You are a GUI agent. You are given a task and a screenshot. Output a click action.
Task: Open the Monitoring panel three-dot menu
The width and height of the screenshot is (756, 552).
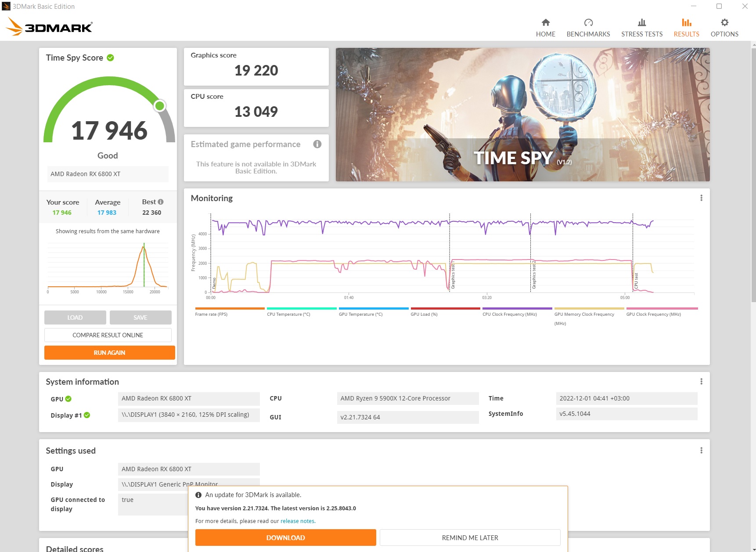[x=701, y=198]
